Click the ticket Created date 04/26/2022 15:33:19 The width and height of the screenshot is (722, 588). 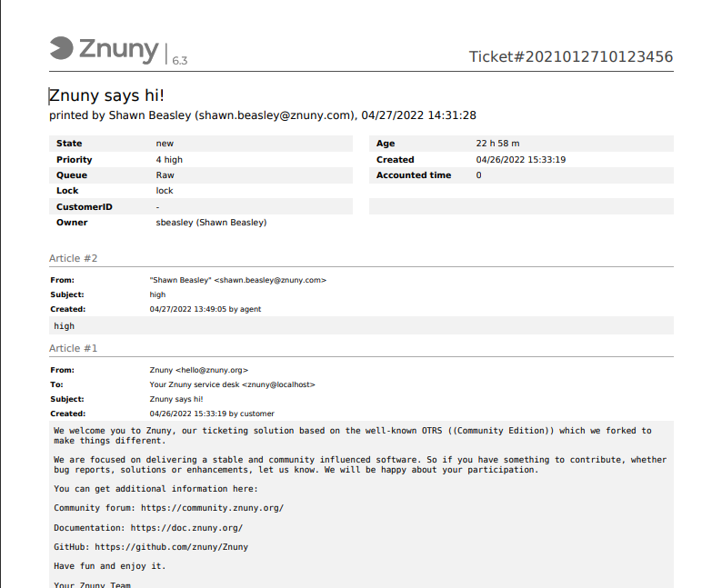tap(521, 159)
